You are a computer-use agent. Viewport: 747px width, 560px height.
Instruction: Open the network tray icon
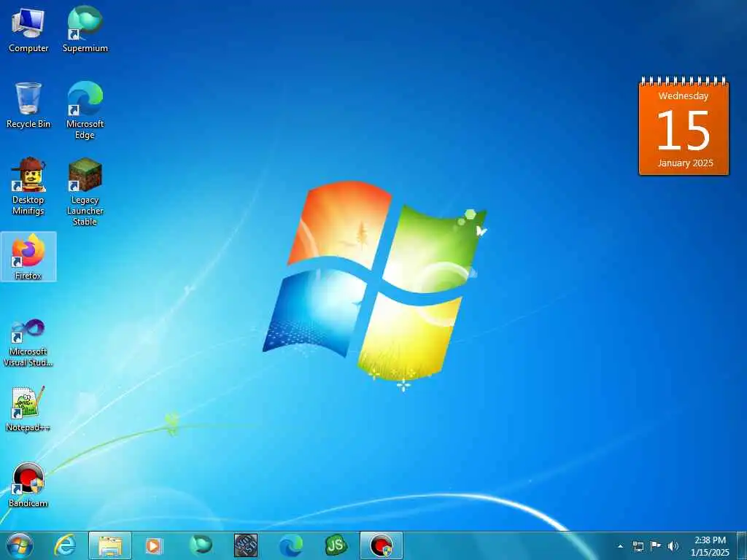(x=638, y=546)
